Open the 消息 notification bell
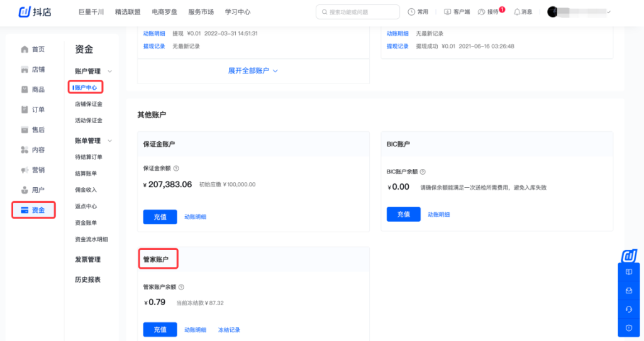The height and width of the screenshot is (341, 644). 517,12
